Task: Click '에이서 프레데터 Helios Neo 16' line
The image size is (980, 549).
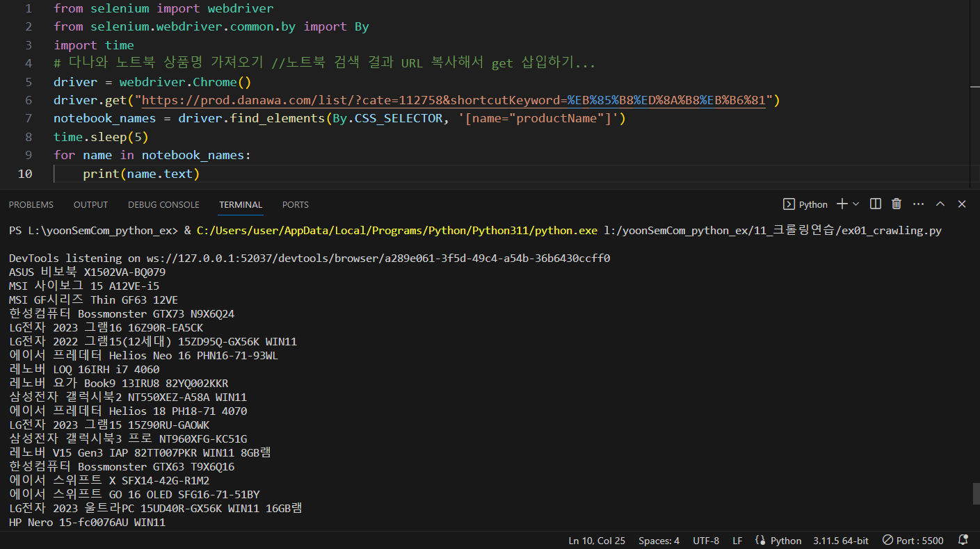Action: pyautogui.click(x=144, y=356)
